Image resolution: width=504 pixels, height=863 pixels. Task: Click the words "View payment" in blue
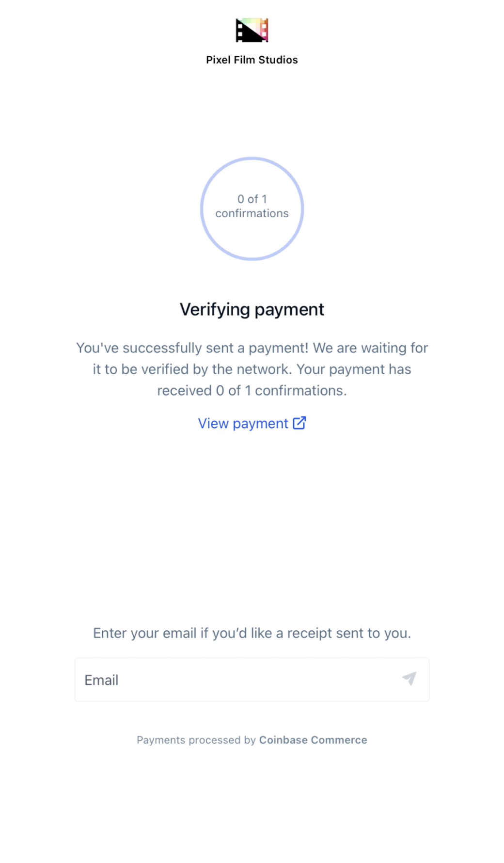click(243, 423)
